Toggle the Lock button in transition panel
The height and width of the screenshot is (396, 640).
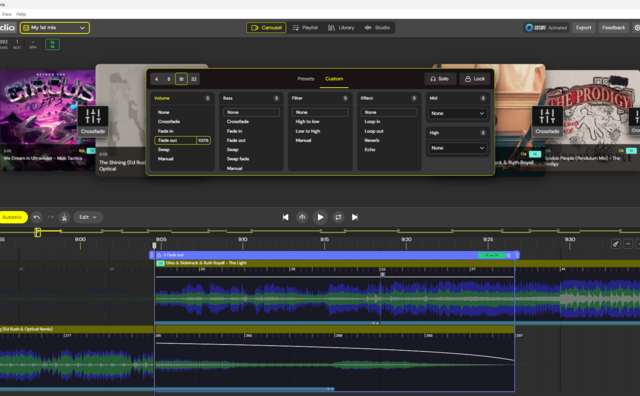coord(475,79)
